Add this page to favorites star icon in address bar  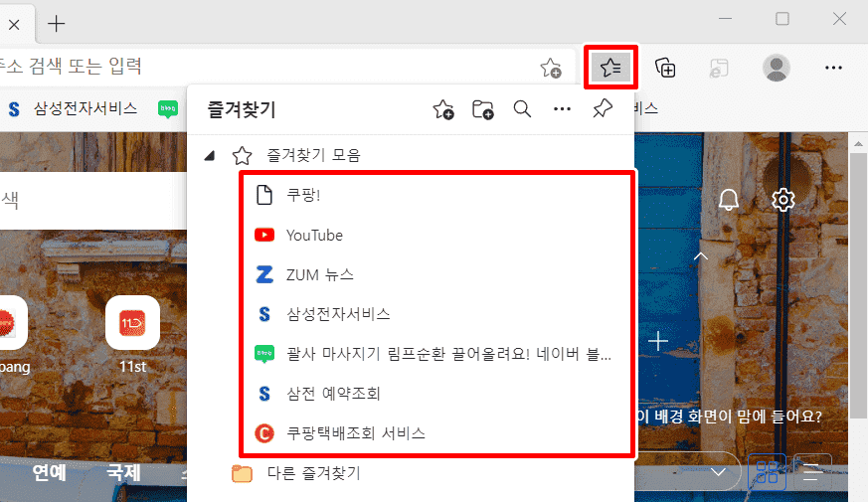[x=550, y=68]
